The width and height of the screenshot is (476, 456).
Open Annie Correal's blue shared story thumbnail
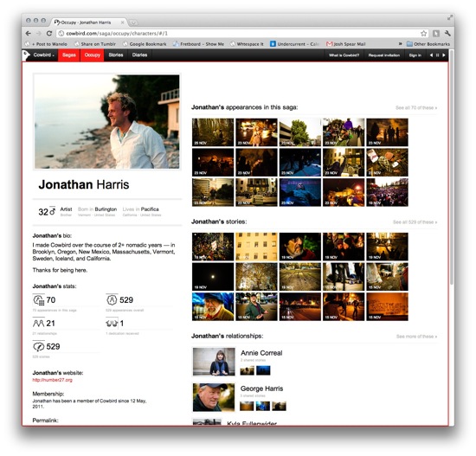[263, 370]
